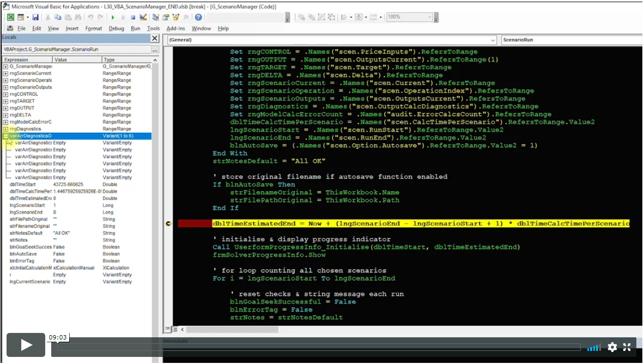Click the Send to Back toolbar icon
Screen dimensions: 644x364
click(x=311, y=17)
